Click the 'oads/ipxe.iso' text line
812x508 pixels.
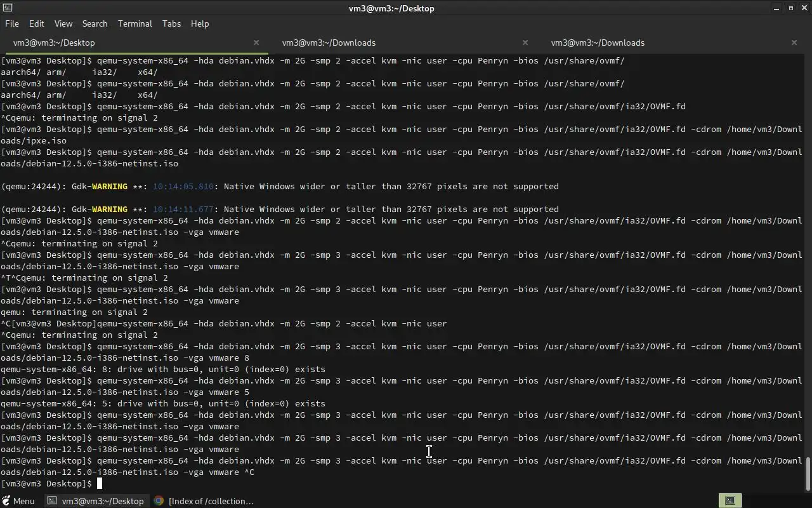click(x=34, y=140)
